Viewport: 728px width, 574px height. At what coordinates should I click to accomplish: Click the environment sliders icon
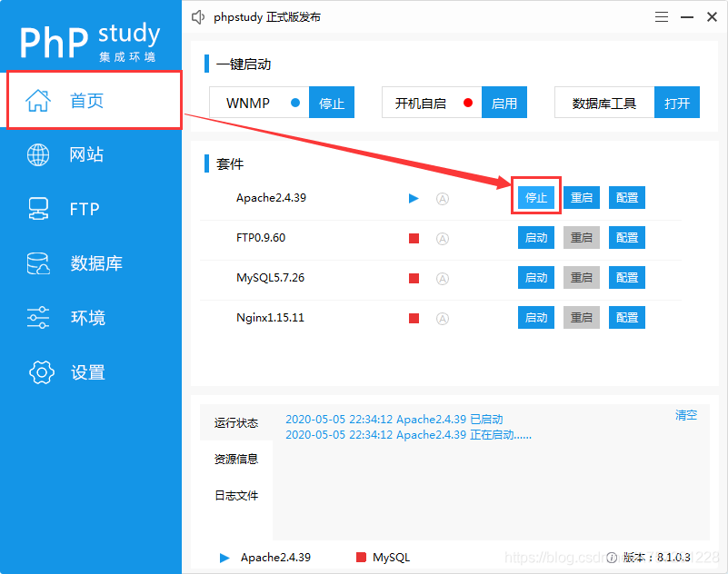38,318
